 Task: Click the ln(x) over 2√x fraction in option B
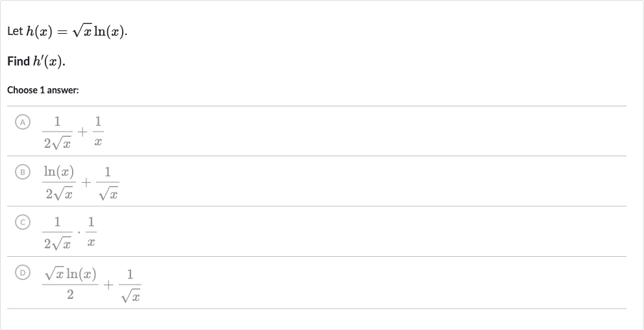click(59, 183)
